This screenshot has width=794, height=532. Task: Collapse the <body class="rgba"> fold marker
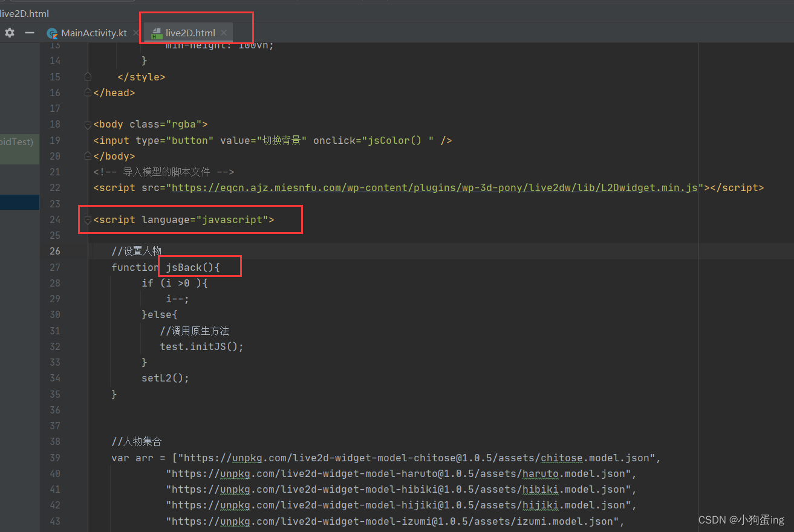coord(88,125)
